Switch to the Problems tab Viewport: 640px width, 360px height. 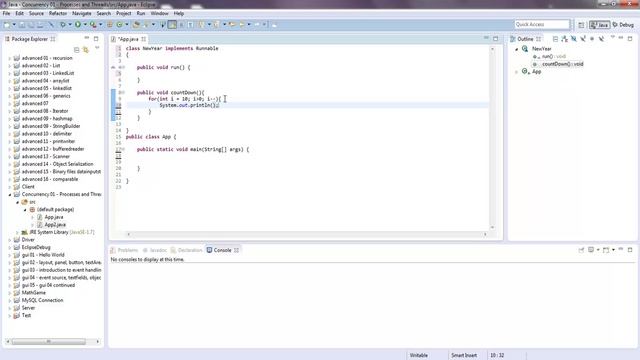(x=124, y=250)
